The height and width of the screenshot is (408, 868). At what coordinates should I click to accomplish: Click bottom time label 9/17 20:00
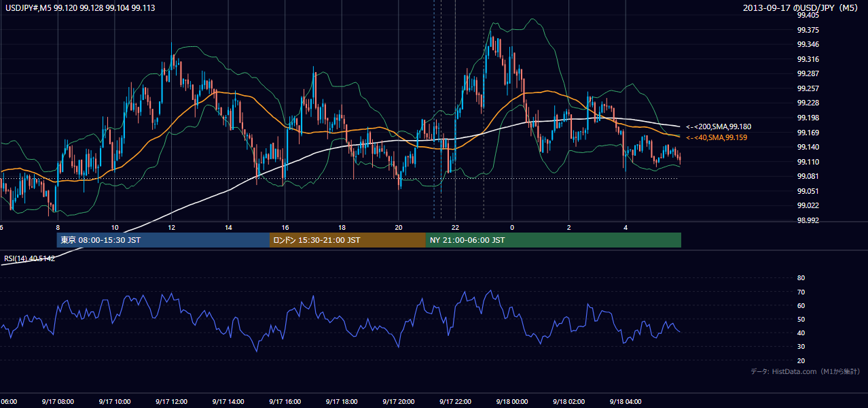click(398, 401)
